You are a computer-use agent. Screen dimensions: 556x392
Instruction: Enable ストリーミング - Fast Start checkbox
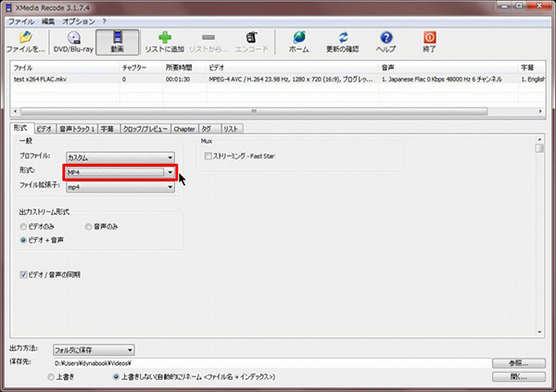point(208,156)
